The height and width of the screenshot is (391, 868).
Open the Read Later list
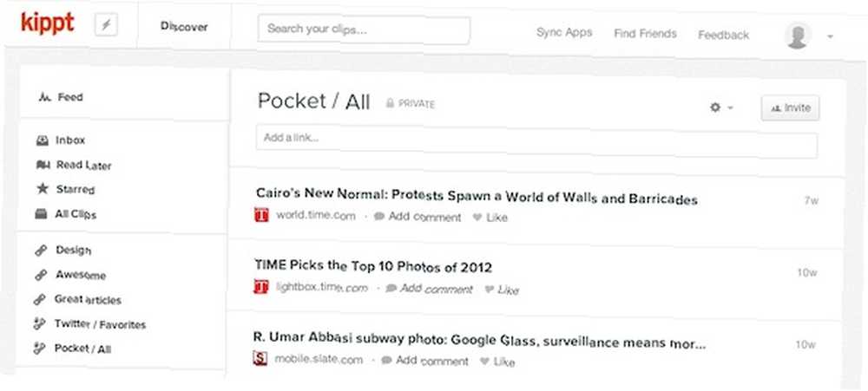[x=83, y=166]
